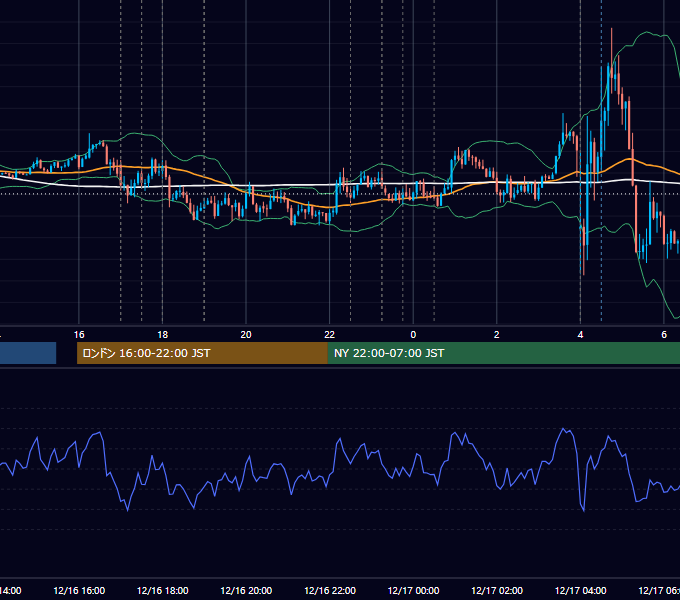Screen dimensions: 680x600
Task: Click the London 16:00-22:00 JST session bar
Action: coord(202,353)
